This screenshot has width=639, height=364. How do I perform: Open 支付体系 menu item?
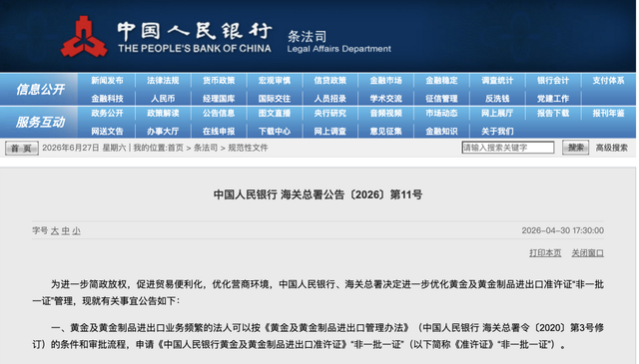(608, 81)
